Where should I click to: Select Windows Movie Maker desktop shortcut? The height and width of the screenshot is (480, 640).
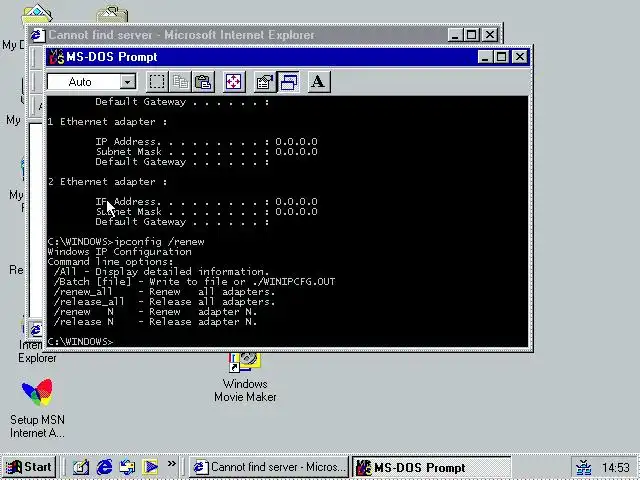245,378
